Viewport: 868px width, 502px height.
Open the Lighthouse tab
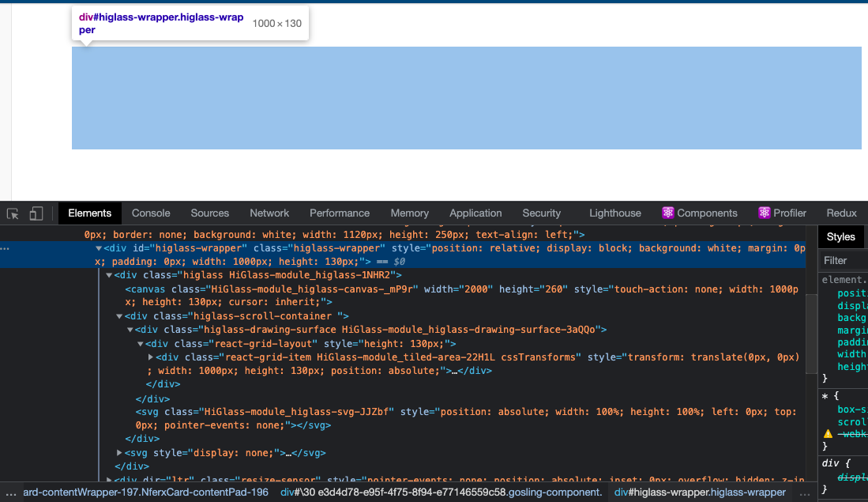(x=614, y=213)
